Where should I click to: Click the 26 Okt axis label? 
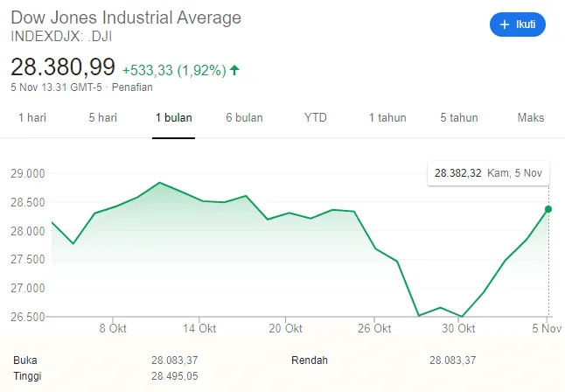click(374, 329)
